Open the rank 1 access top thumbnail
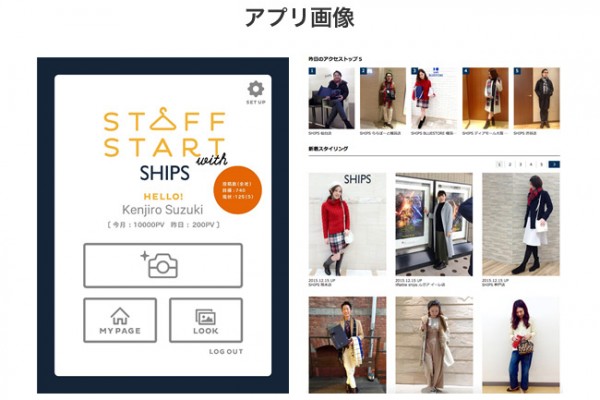Image resolution: width=600 pixels, height=400 pixels. 331,98
